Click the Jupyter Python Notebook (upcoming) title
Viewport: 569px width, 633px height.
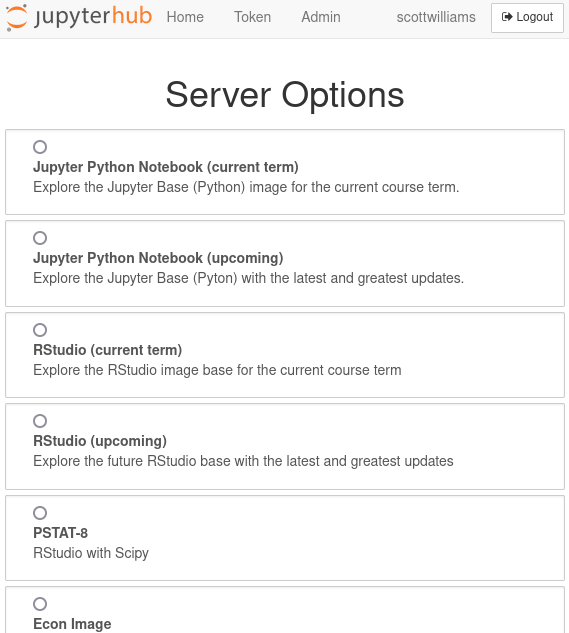tap(158, 258)
